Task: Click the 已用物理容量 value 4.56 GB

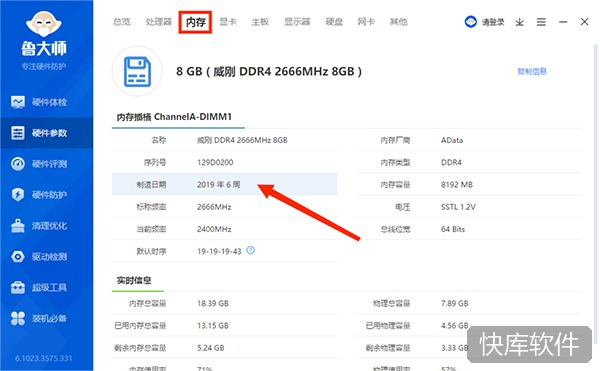Action: [455, 325]
